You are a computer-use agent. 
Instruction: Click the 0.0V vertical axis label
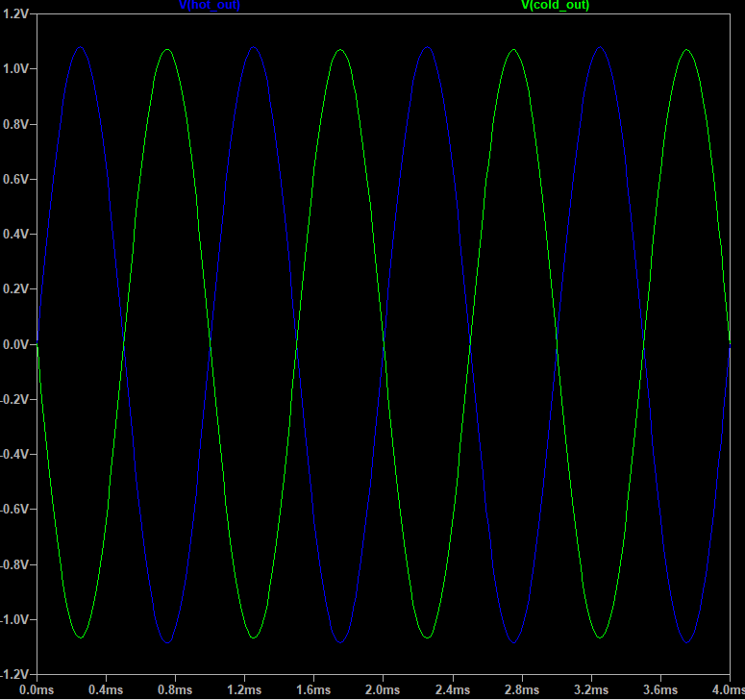(16, 344)
